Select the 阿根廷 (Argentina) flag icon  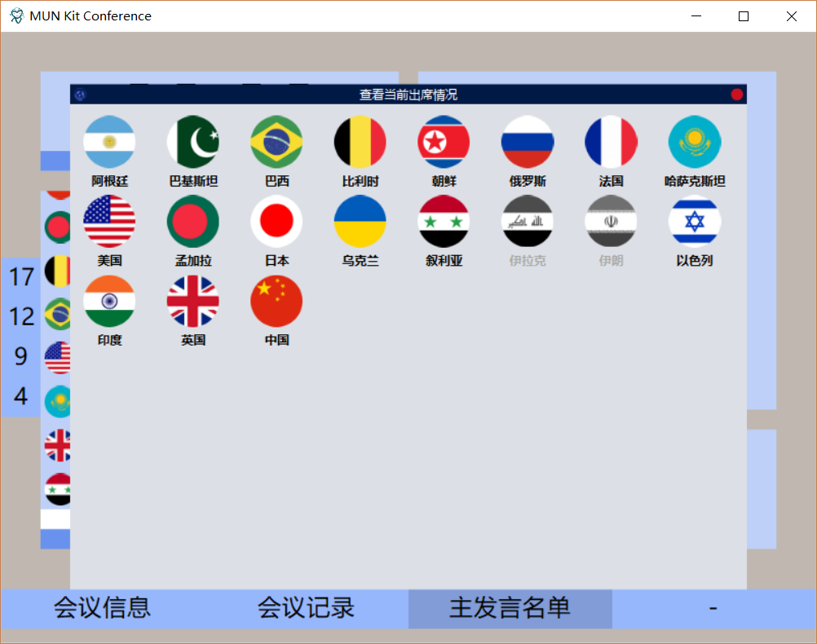point(109,141)
